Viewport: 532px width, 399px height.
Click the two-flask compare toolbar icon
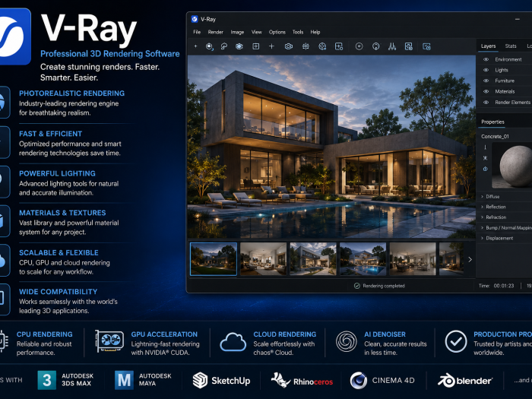pyautogui.click(x=392, y=46)
